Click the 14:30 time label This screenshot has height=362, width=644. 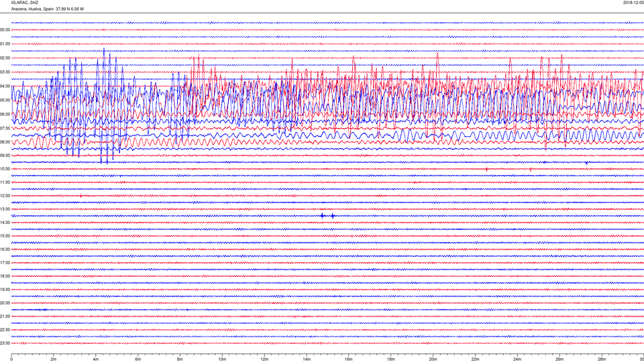point(5,223)
